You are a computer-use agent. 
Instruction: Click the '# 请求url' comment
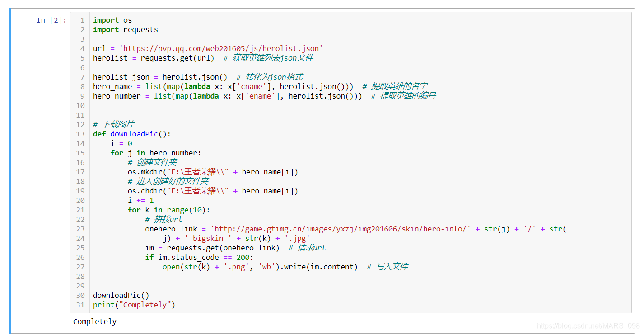[307, 248]
